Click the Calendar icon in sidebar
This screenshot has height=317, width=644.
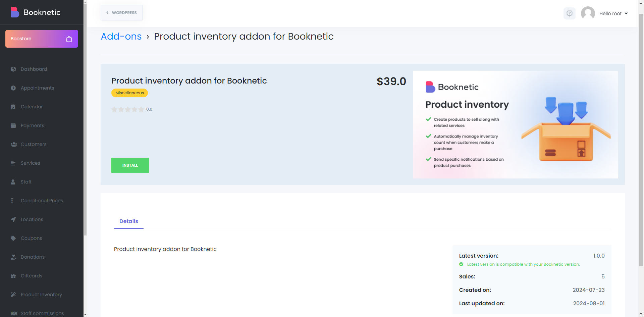pyautogui.click(x=13, y=107)
